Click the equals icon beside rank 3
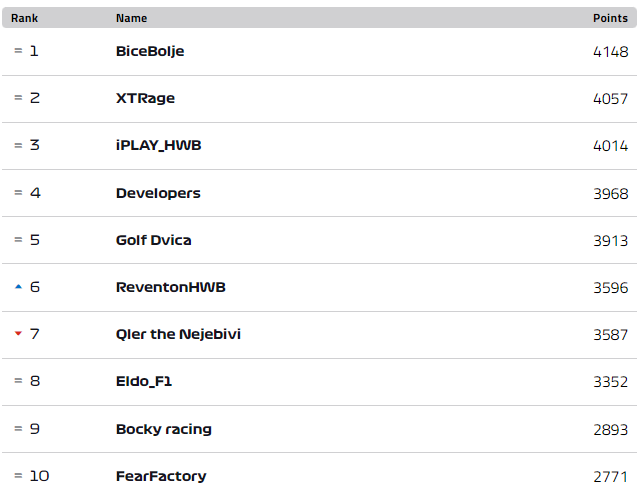 coord(18,145)
